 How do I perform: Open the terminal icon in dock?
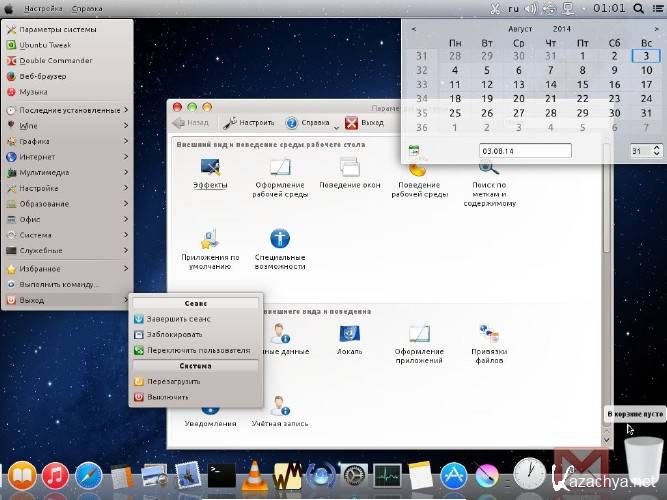pyautogui.click(x=221, y=475)
